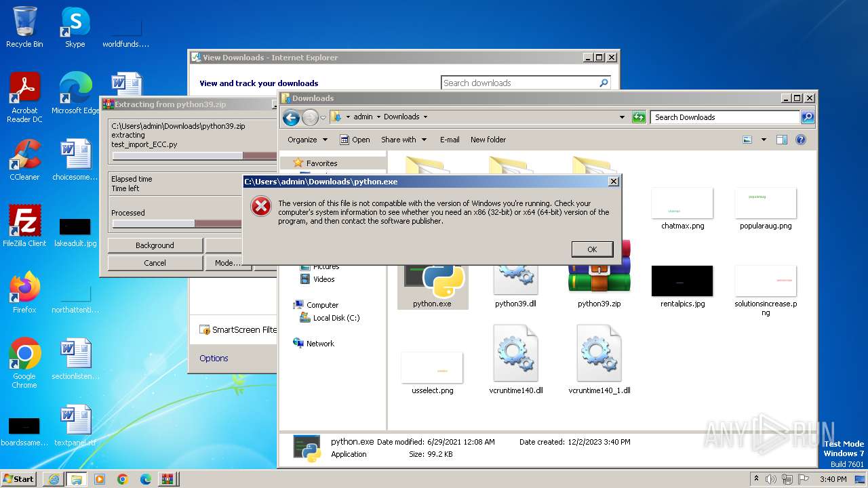
Task: Cancel the python39.zip extraction
Action: point(155,263)
